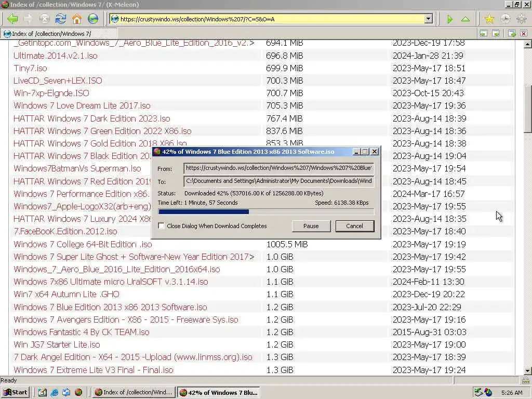Click the download progress bar
The height and width of the screenshot is (399, 532).
pyautogui.click(x=266, y=212)
